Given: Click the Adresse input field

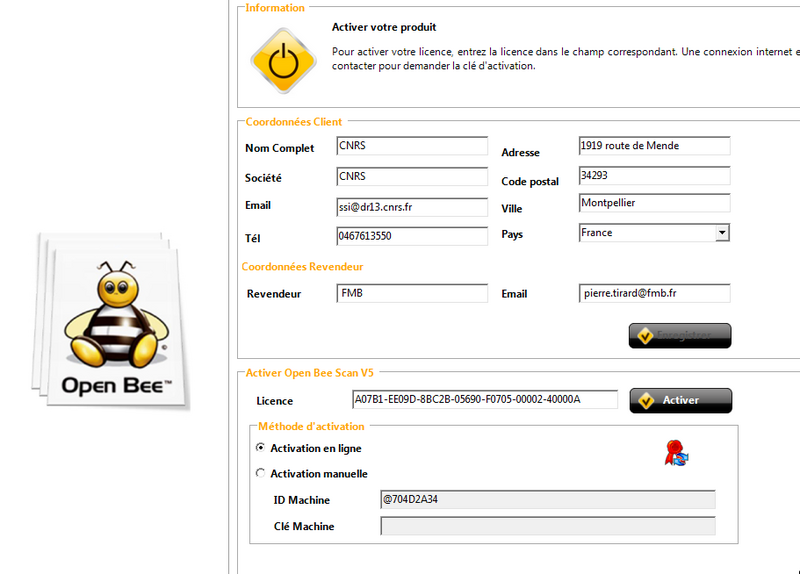Looking at the screenshot, I should click(x=654, y=146).
